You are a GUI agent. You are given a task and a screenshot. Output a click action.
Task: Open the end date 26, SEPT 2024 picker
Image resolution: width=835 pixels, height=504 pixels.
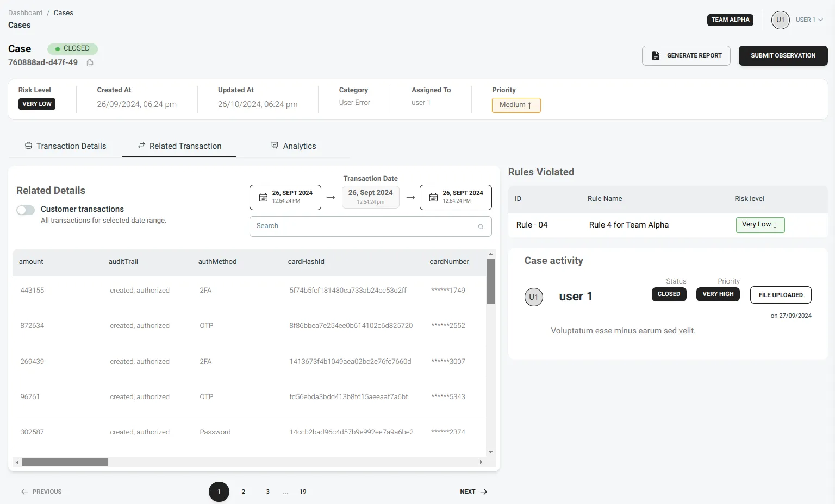tap(456, 197)
